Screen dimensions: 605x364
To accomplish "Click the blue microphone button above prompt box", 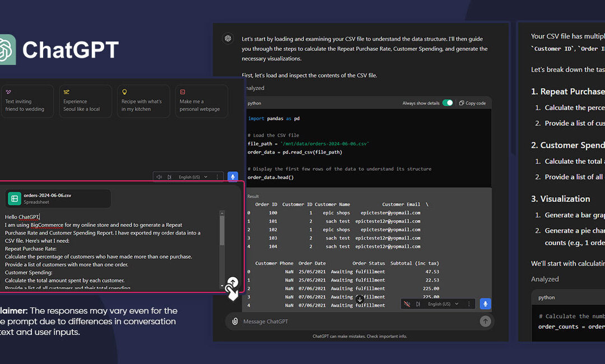I will coord(232,177).
